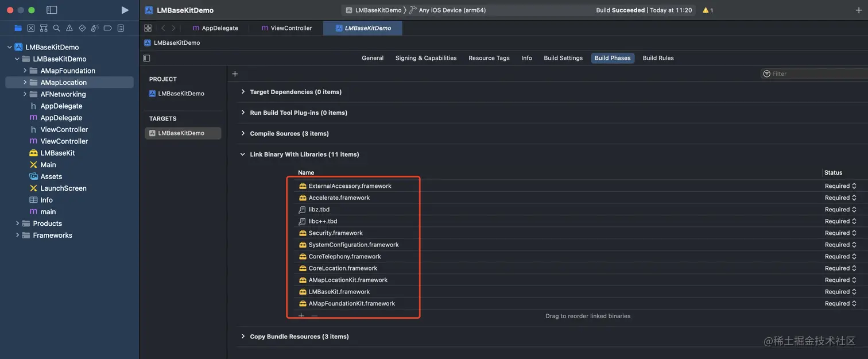Open the Build Rules tab
The height and width of the screenshot is (359, 868).
(658, 58)
